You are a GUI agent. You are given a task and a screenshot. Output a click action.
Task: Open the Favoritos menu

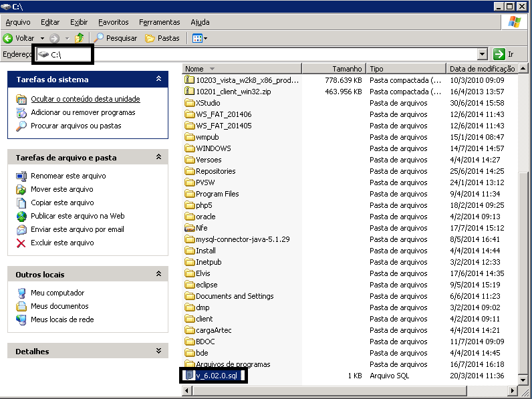[x=113, y=22]
